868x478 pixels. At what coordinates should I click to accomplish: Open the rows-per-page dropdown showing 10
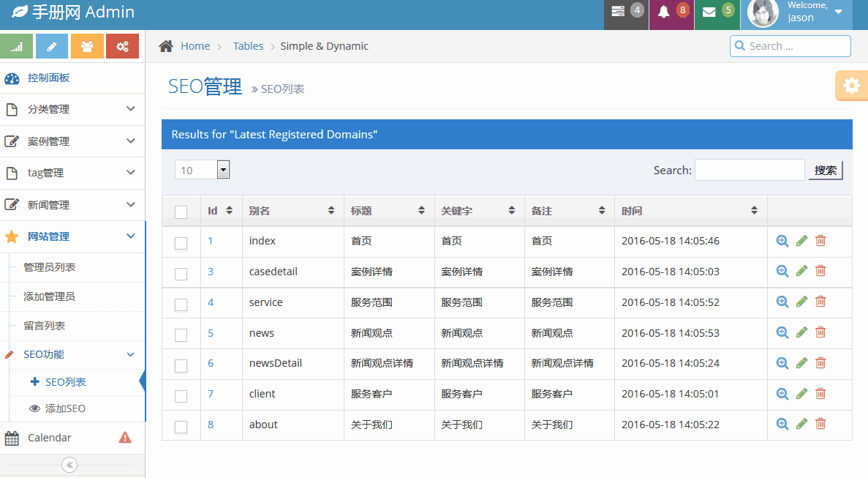[x=203, y=170]
